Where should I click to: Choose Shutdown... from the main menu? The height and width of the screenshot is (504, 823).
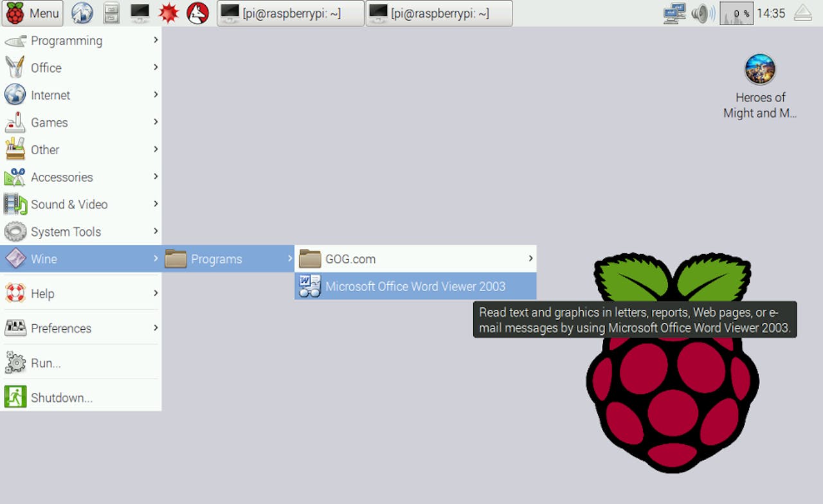click(x=81, y=398)
